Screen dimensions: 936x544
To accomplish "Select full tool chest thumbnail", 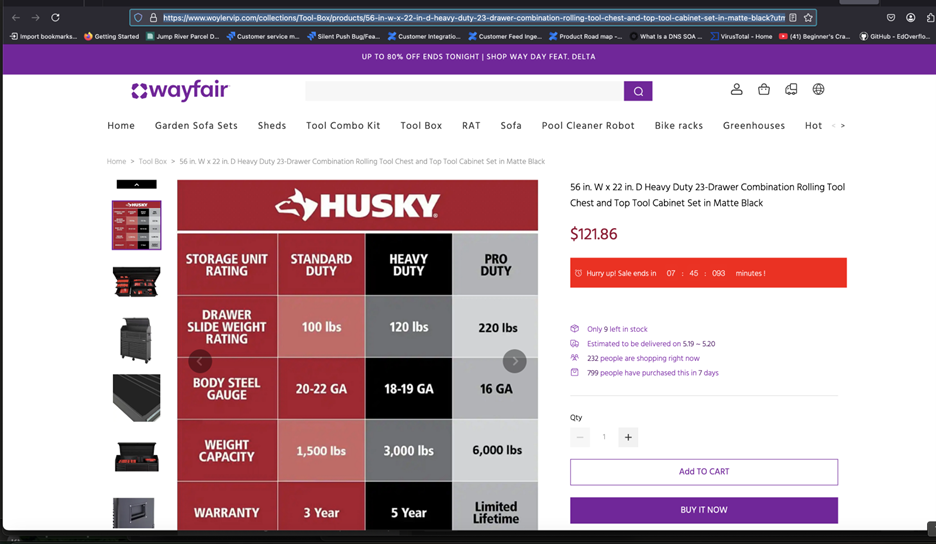I will [x=137, y=340].
